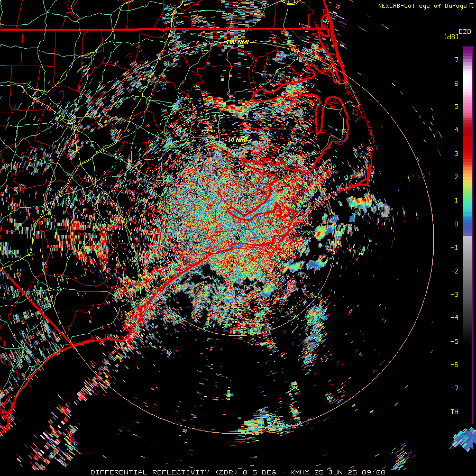
Task: Click the 2 dB scale label
Action: pos(456,177)
